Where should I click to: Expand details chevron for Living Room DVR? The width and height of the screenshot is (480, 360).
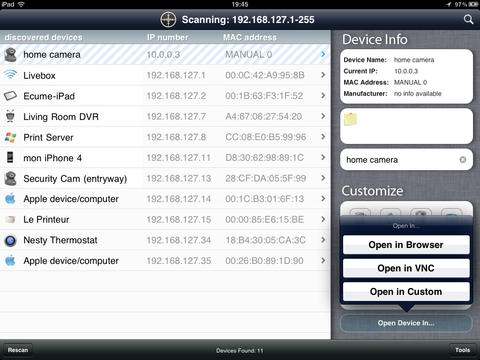click(x=323, y=116)
